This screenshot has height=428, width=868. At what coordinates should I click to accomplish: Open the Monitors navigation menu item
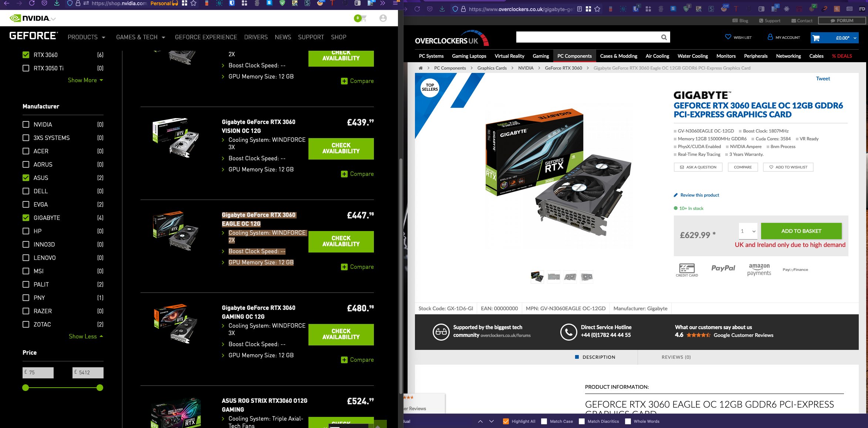click(726, 56)
